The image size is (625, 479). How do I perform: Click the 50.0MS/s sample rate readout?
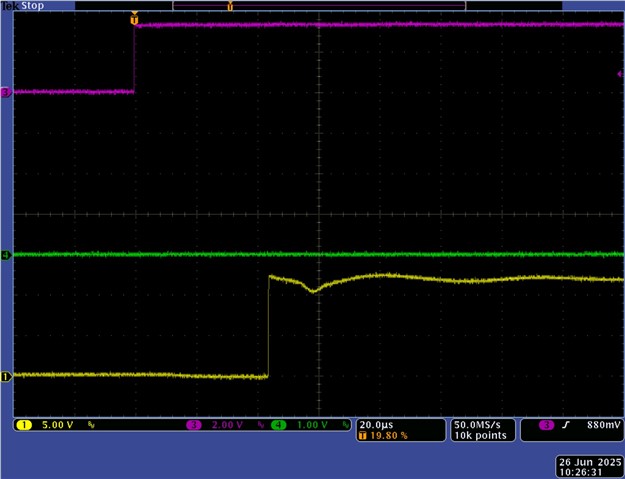pos(477,425)
